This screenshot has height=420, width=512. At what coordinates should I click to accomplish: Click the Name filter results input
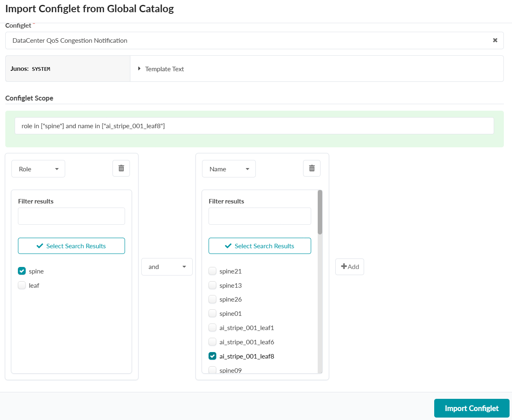[x=260, y=216]
